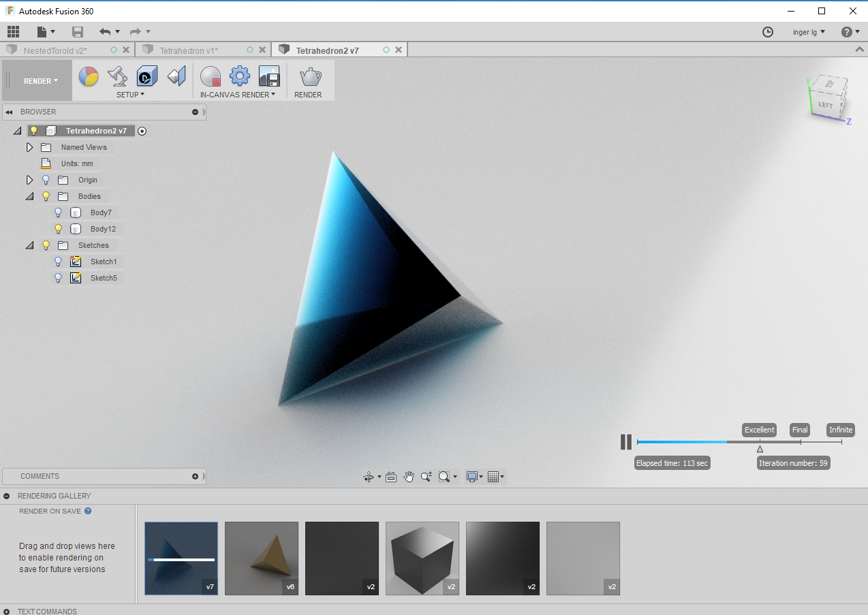This screenshot has height=615, width=868.
Task: Stop the In-Canvas Render sphere icon
Action: (211, 76)
